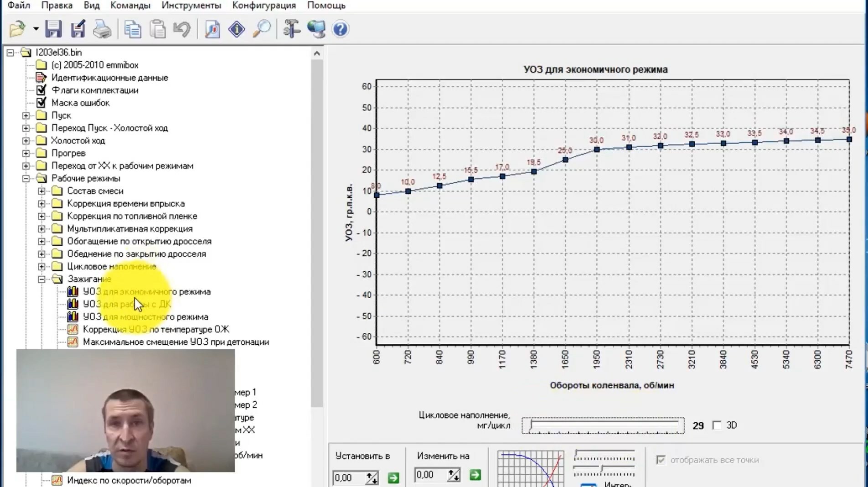
Task: Expand Коррекция по топливной пленке folder
Action: (41, 216)
